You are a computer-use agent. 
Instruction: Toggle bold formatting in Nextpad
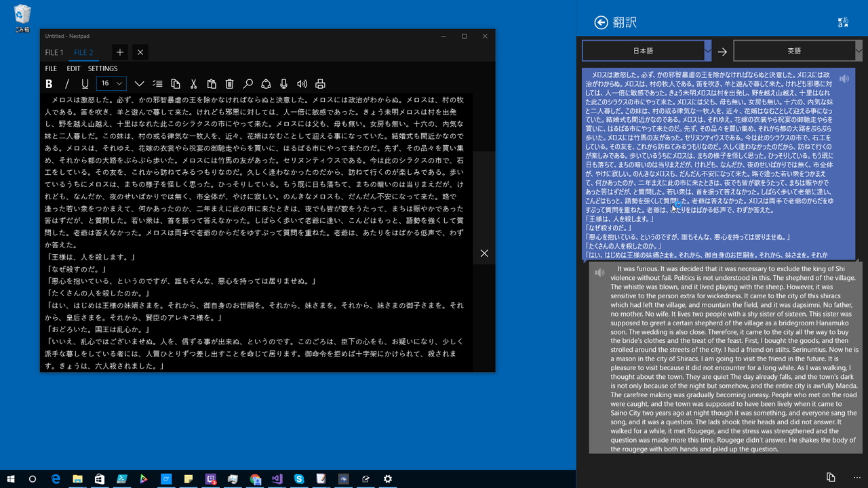click(x=49, y=84)
